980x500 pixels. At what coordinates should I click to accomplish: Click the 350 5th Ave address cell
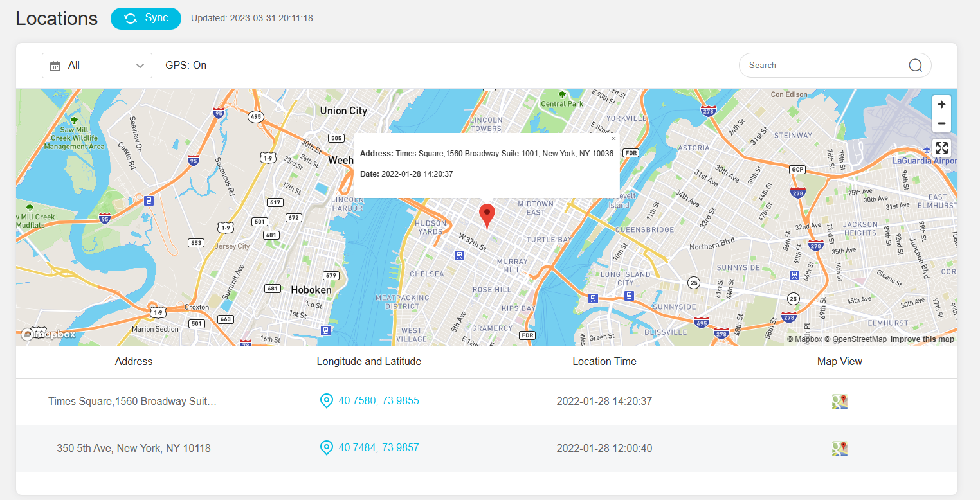(134, 449)
